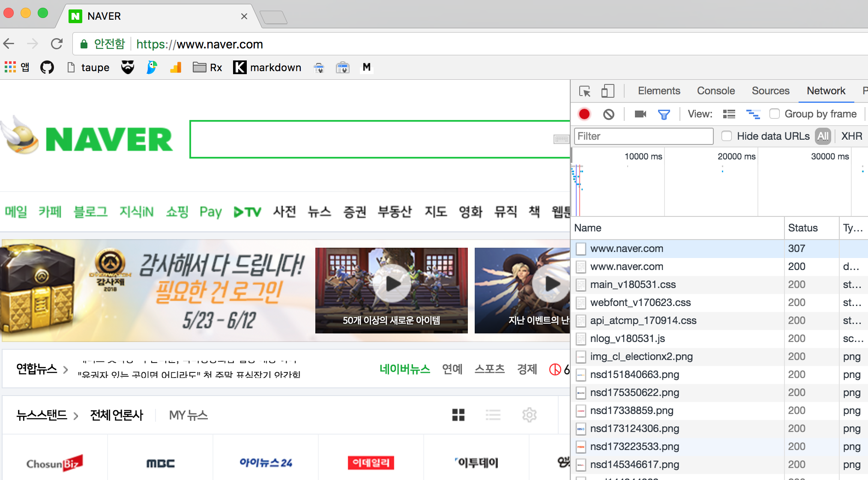The height and width of the screenshot is (480, 868).
Task: Open the 카페 link
Action: (50, 212)
